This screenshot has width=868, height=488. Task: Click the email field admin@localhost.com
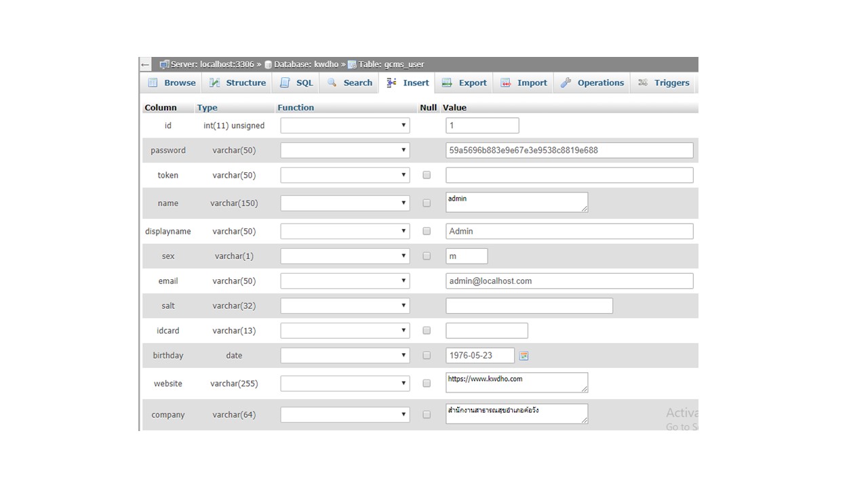point(570,281)
